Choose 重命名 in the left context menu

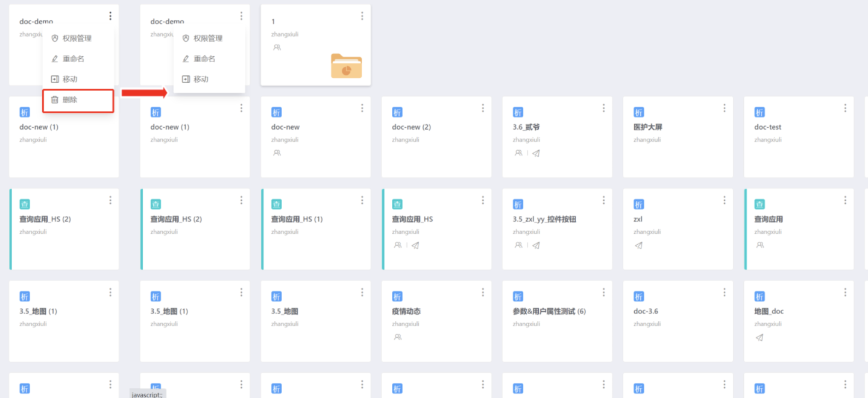click(x=72, y=59)
